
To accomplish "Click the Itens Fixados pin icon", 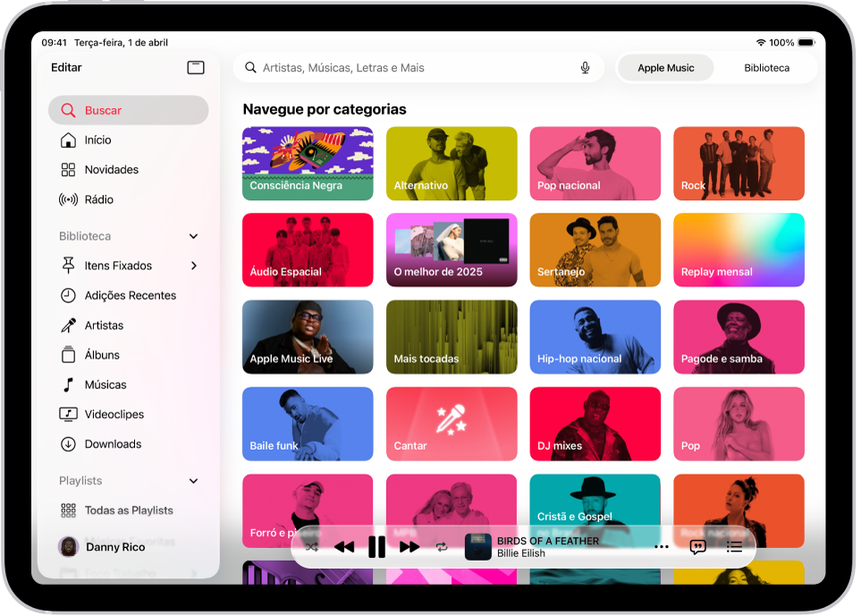I will click(x=68, y=266).
